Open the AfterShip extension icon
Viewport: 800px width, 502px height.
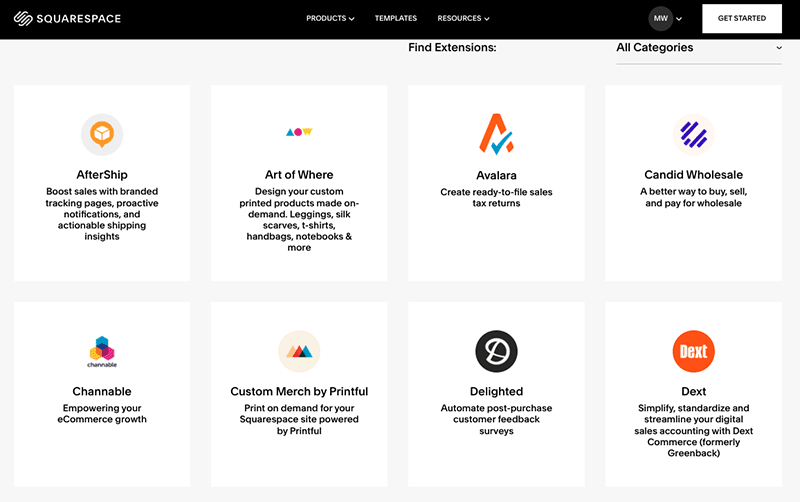coord(102,134)
